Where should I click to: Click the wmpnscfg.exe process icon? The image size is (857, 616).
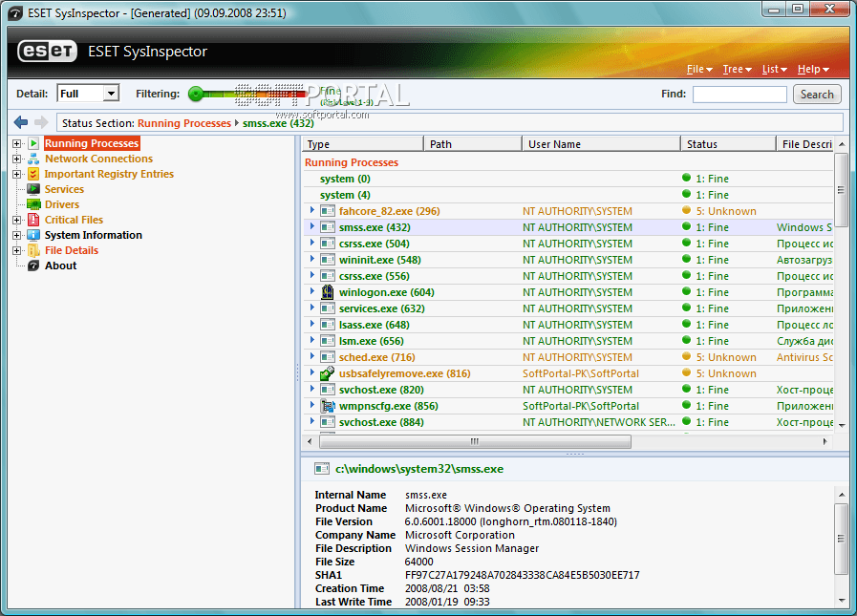328,406
